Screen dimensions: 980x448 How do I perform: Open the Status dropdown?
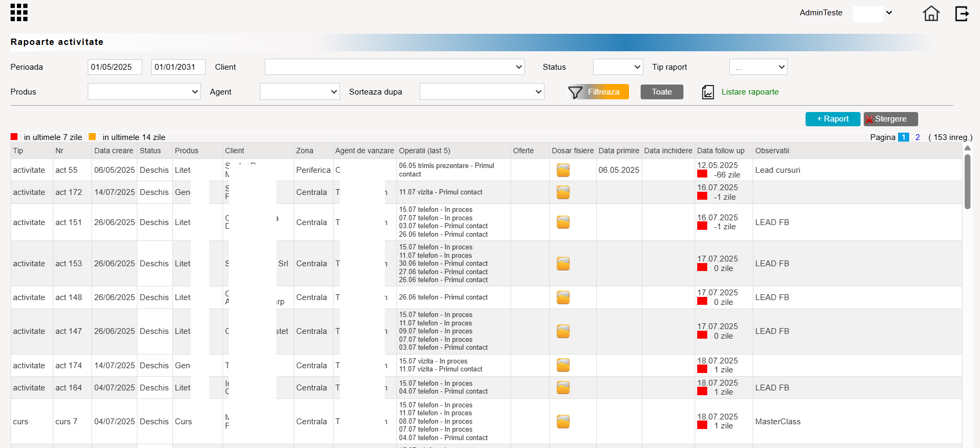click(x=618, y=67)
